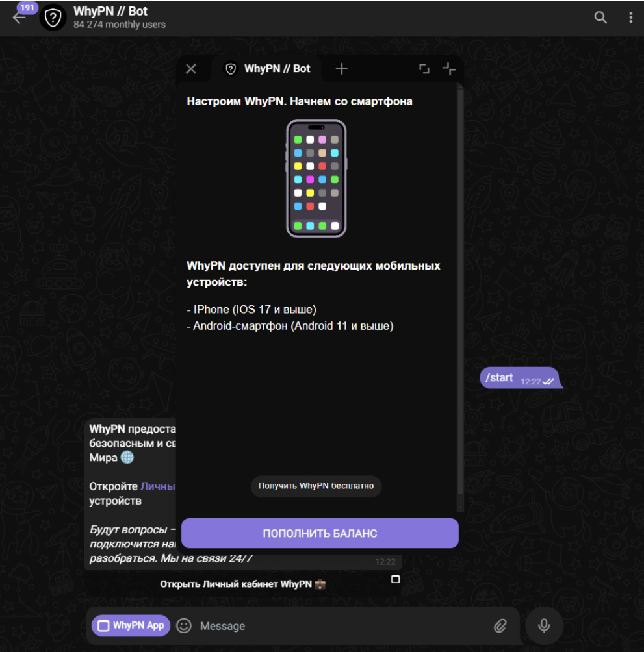This screenshot has height=652, width=644.
Task: Open the emoji picker
Action: (x=183, y=625)
